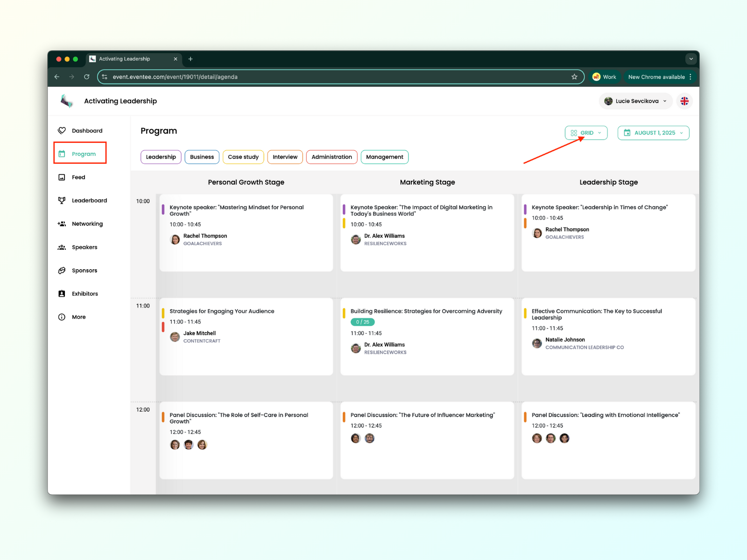Click Jake Mitchell's avatar

pos(175,337)
